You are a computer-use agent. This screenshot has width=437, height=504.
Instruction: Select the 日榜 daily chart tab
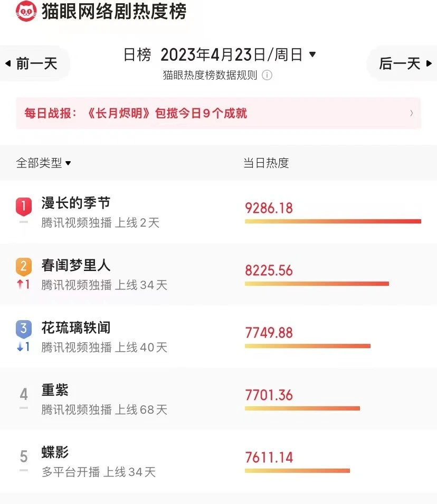[x=137, y=54]
